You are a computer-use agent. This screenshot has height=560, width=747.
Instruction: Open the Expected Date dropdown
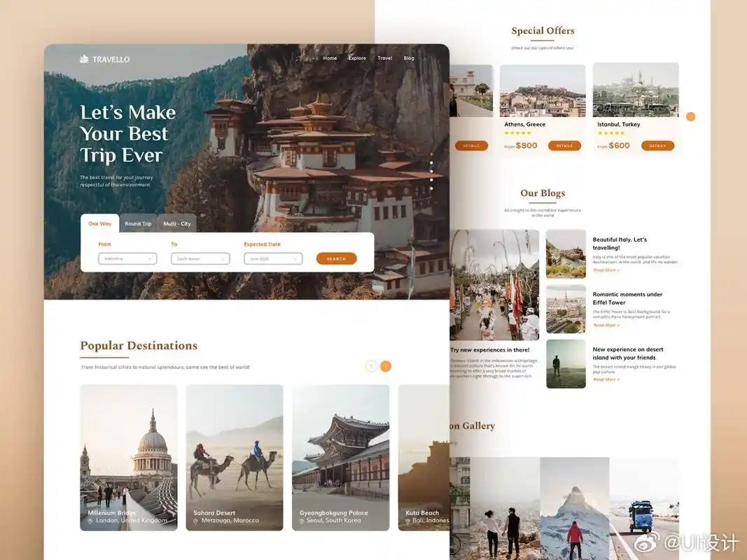(272, 258)
